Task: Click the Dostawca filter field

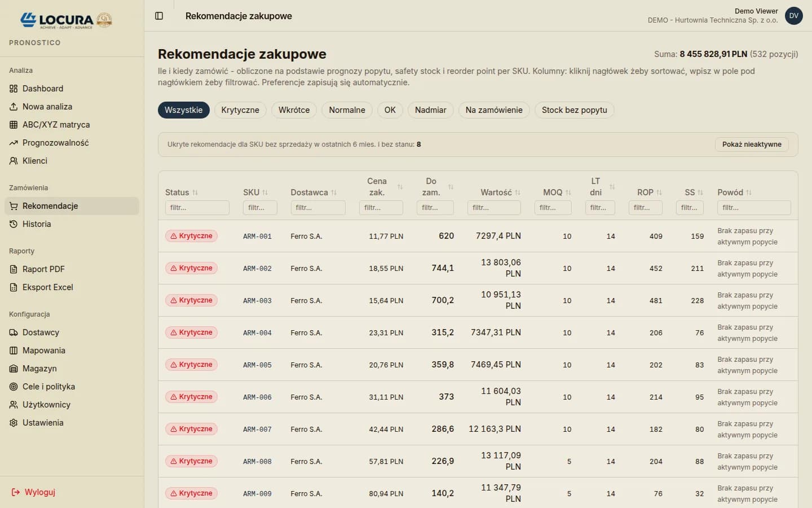Action: pos(318,208)
